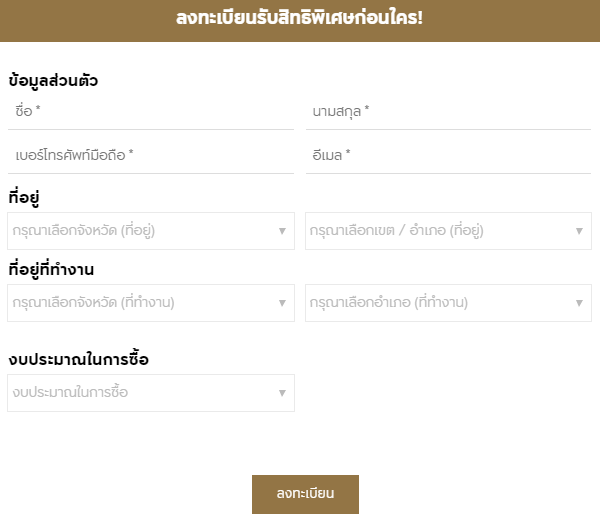Viewport: 600px width, 520px height.
Task: Click arrow icon of เขต / อำเภอ (ที่อยู่) dropdown
Action: pyautogui.click(x=579, y=231)
